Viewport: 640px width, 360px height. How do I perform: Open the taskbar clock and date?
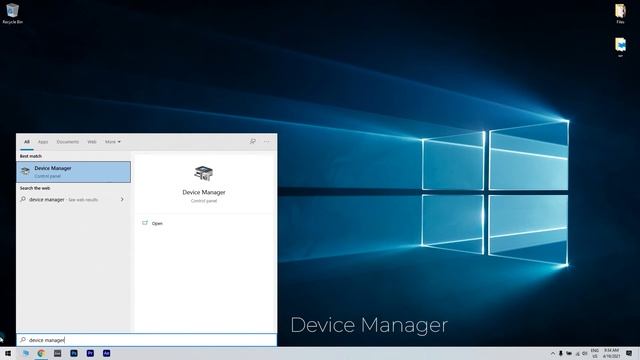pos(611,353)
